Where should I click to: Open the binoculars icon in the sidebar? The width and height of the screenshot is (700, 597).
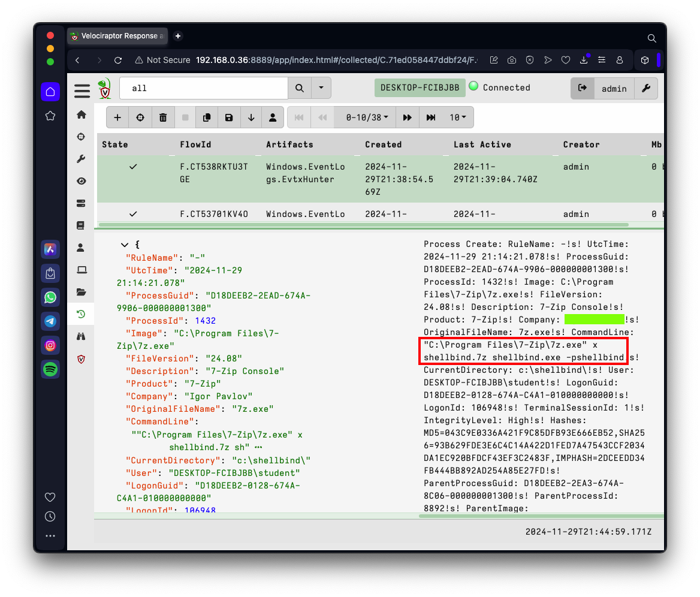[x=81, y=336]
